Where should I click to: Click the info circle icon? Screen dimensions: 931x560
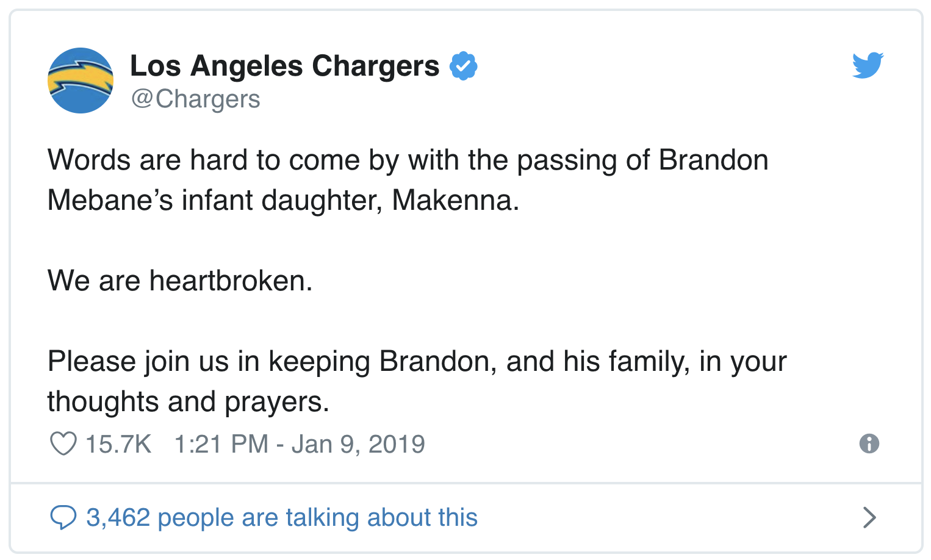click(869, 443)
